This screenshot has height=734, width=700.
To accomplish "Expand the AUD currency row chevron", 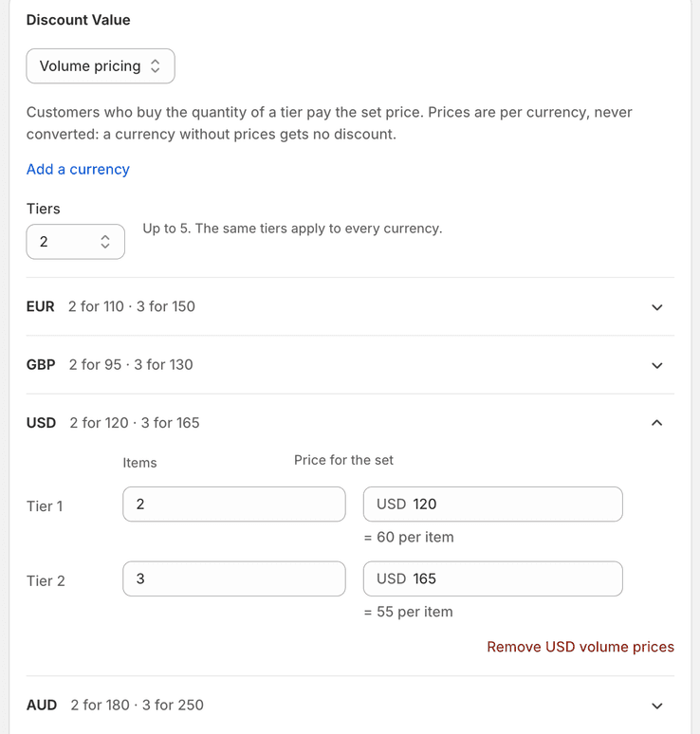I will pos(657,706).
